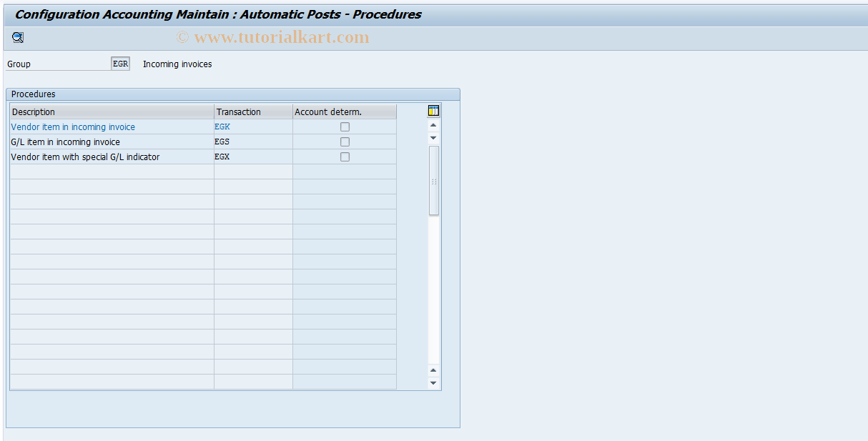Click the 'Incoming invoices' group description text

click(177, 64)
